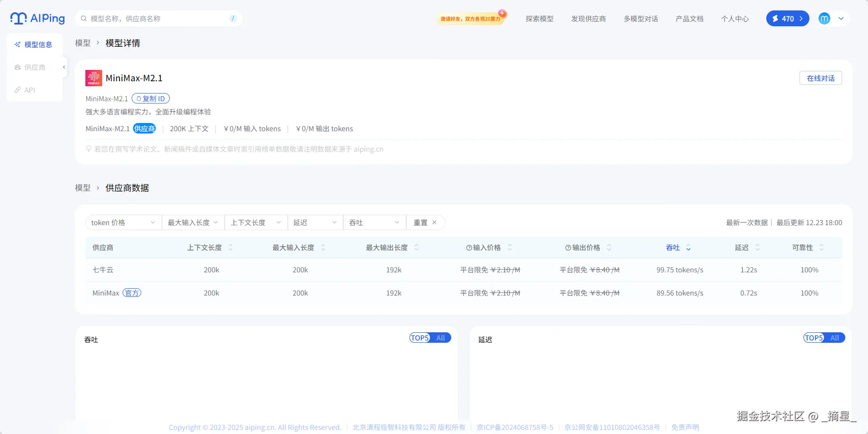Viewport: 868px width, 434px height.
Task: Sort by 输入价格 column arrows
Action: point(510,247)
